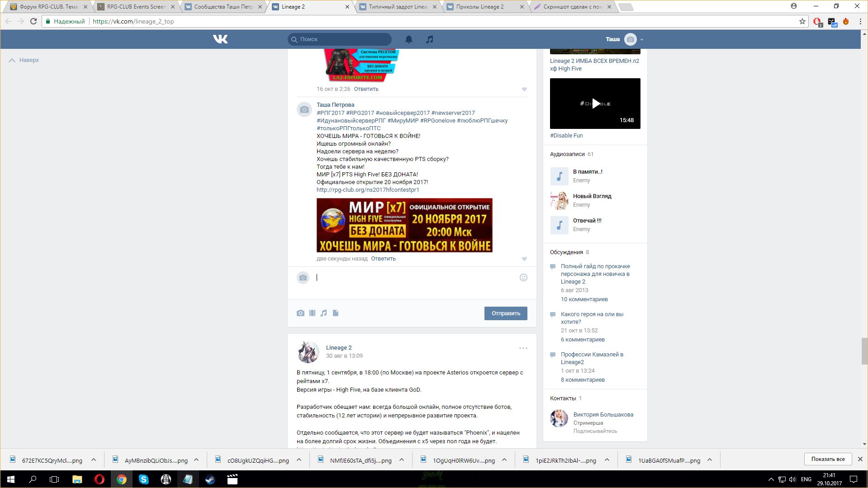Open Opera from the taskbar
Viewport: 868px width, 488px height.
pos(99,479)
